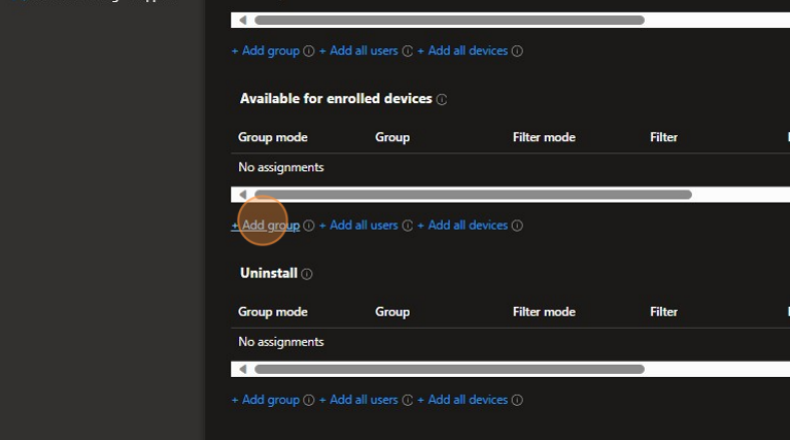Add a group to the Uninstall assignment
The width and height of the screenshot is (790, 440).
pyautogui.click(x=266, y=399)
